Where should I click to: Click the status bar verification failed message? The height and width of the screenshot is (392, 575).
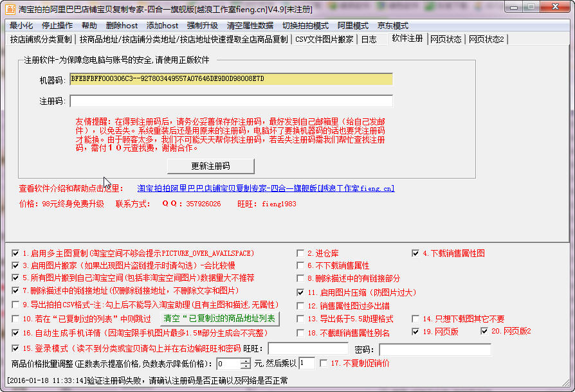[147, 380]
